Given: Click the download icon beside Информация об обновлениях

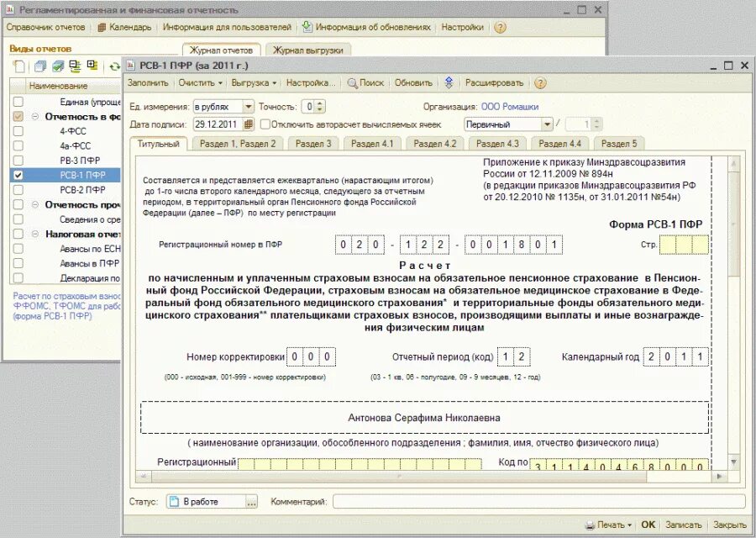Looking at the screenshot, I should (307, 27).
